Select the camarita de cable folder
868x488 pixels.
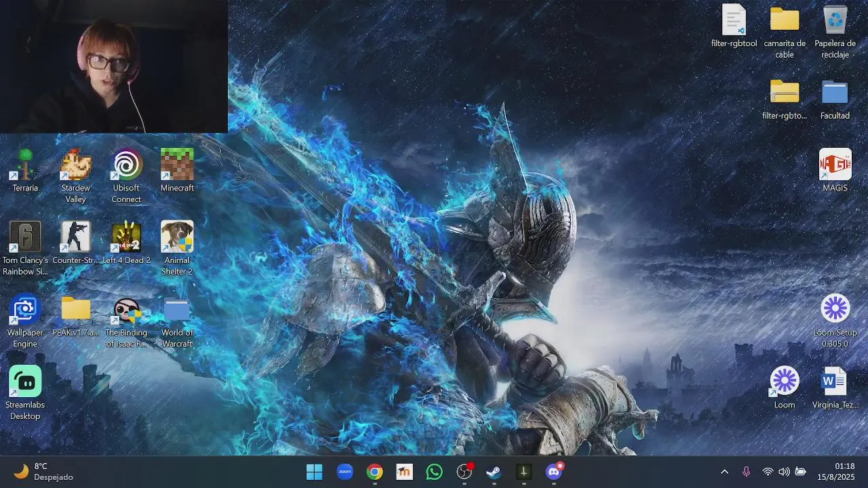[x=785, y=31]
